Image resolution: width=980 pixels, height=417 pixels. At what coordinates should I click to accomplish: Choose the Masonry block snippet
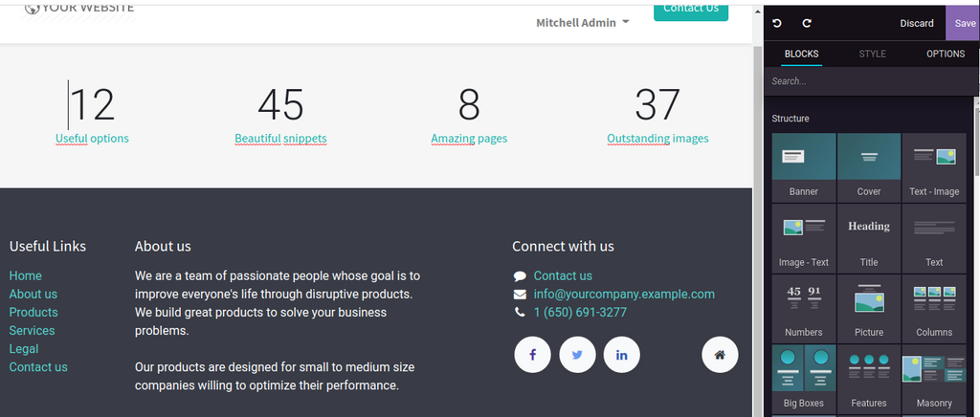(934, 379)
